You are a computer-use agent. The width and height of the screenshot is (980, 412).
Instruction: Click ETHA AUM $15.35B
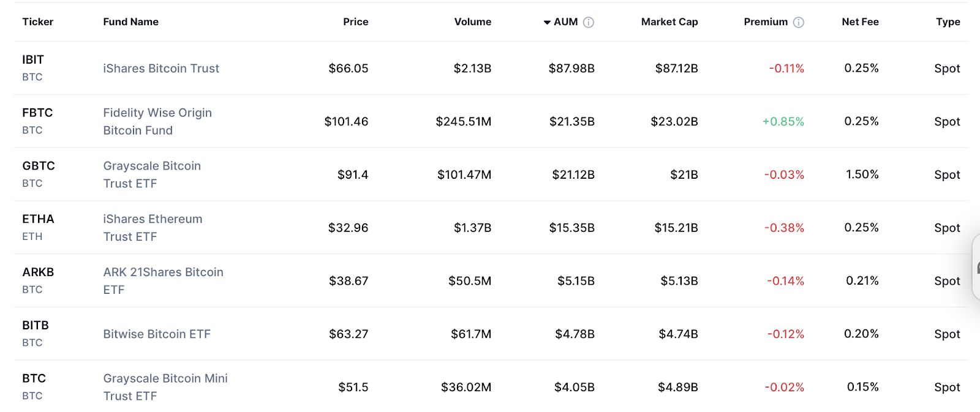[x=572, y=228]
